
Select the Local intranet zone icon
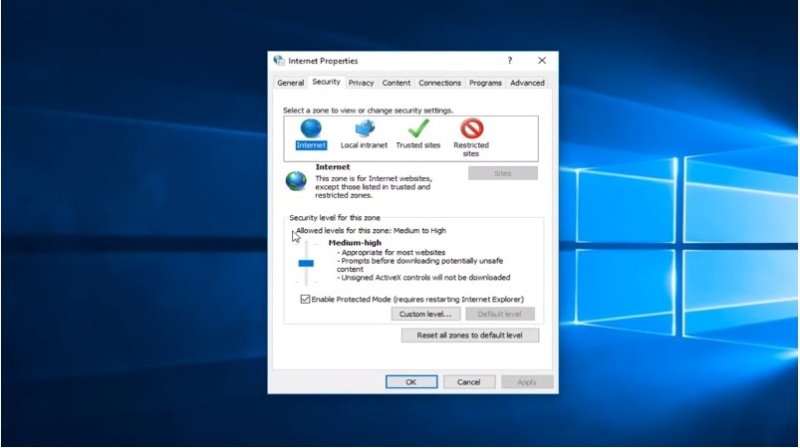click(363, 129)
